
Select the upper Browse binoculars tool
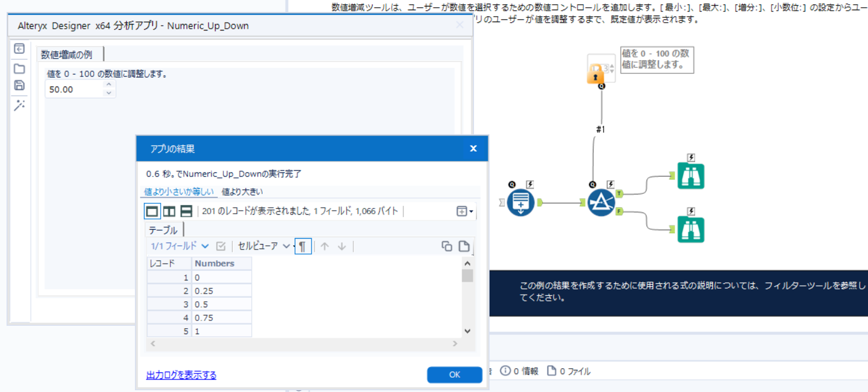click(691, 176)
